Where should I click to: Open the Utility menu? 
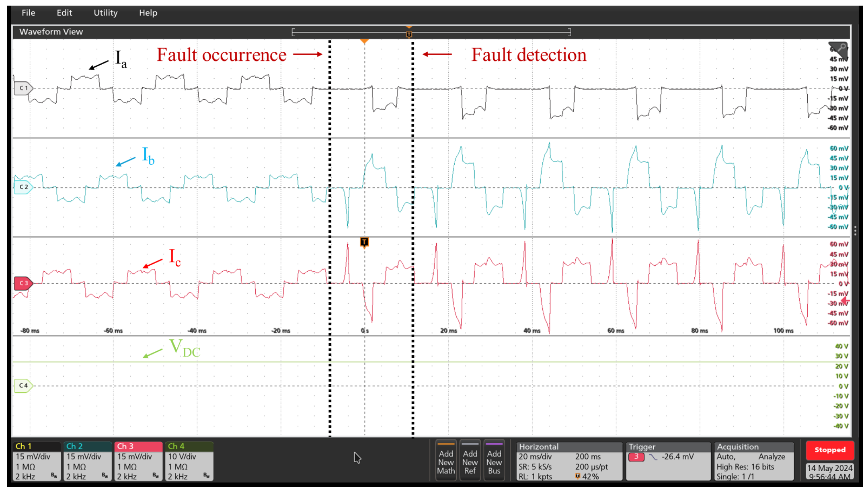tap(105, 13)
